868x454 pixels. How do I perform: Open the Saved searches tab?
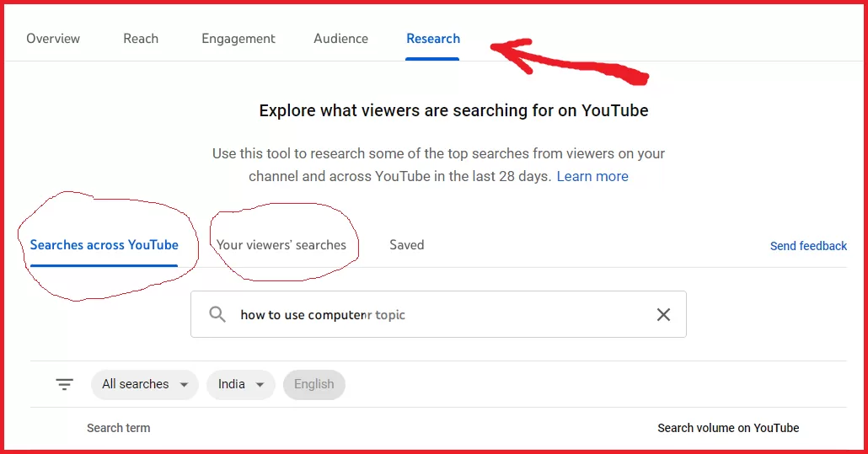[407, 245]
